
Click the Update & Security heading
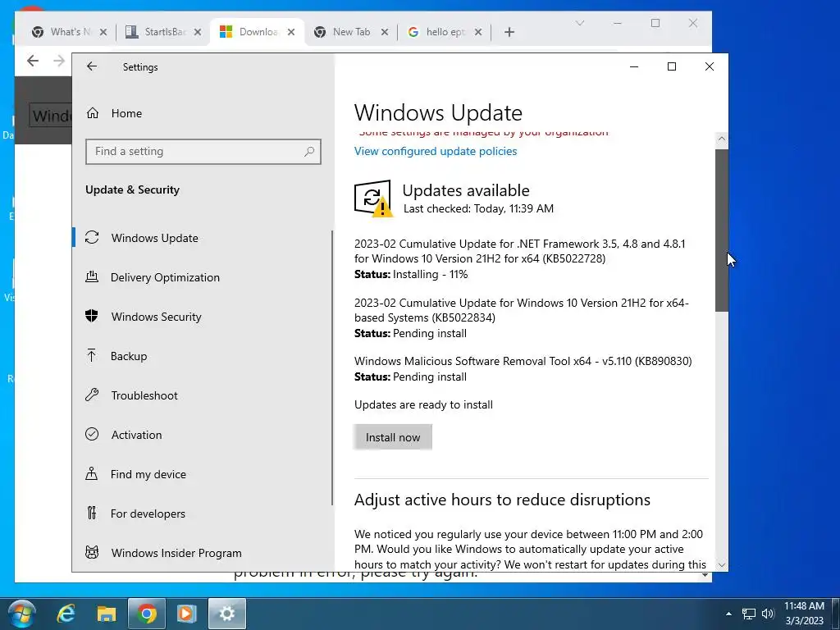pos(132,189)
